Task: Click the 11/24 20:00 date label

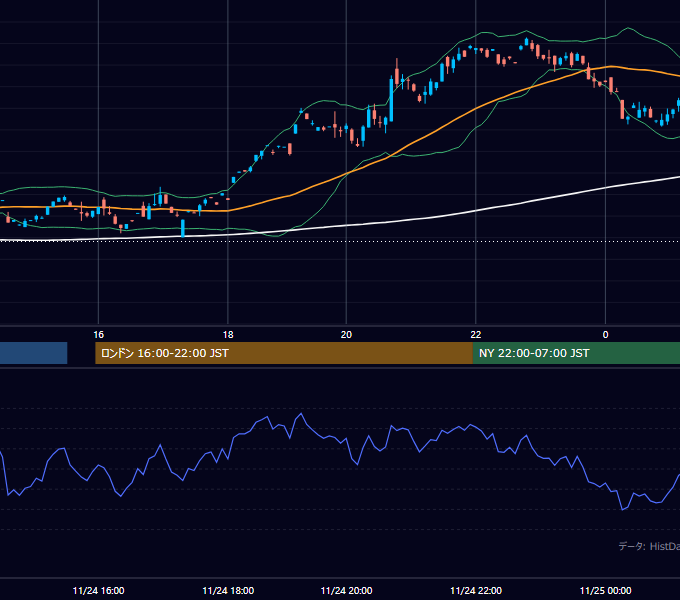Action: tap(347, 590)
